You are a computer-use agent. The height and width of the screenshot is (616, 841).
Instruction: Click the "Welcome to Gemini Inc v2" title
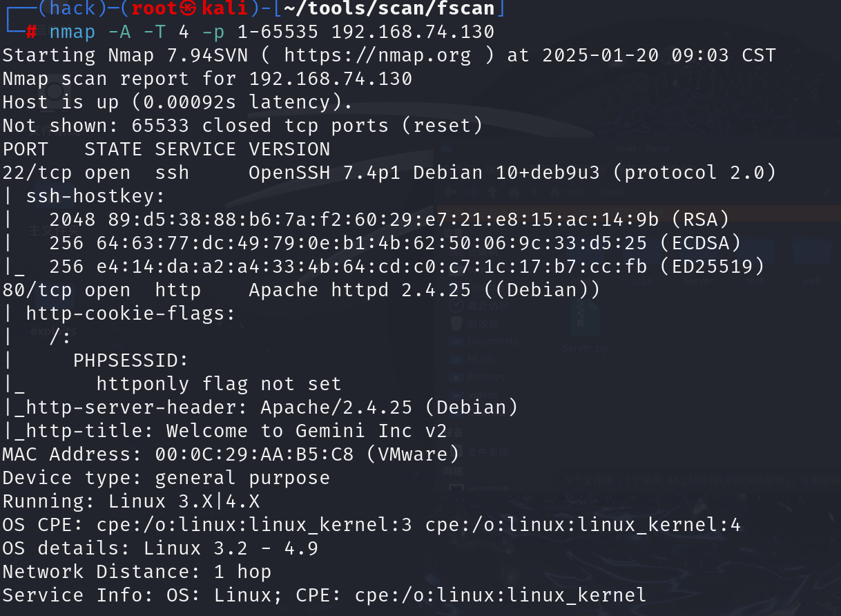click(x=307, y=431)
